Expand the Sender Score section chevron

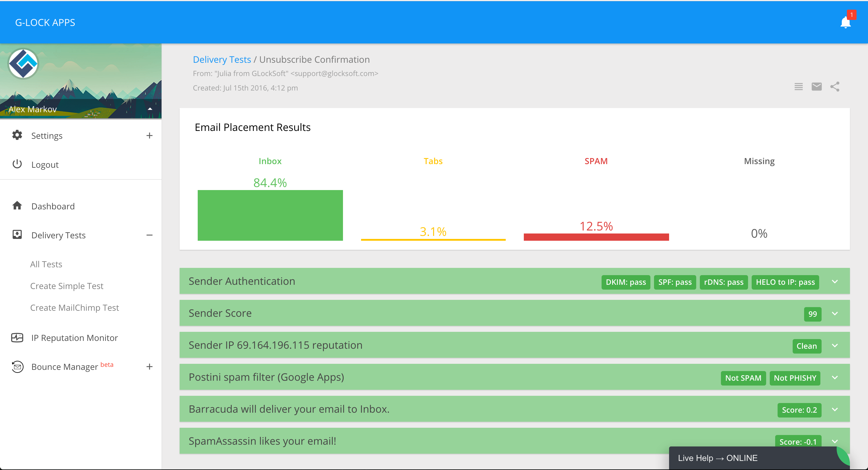(835, 313)
